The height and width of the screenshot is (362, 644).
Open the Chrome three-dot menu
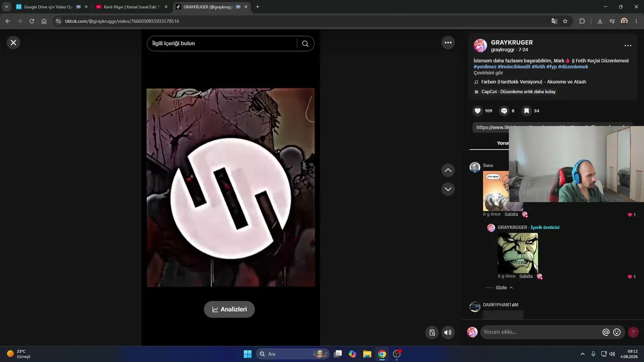(x=636, y=21)
